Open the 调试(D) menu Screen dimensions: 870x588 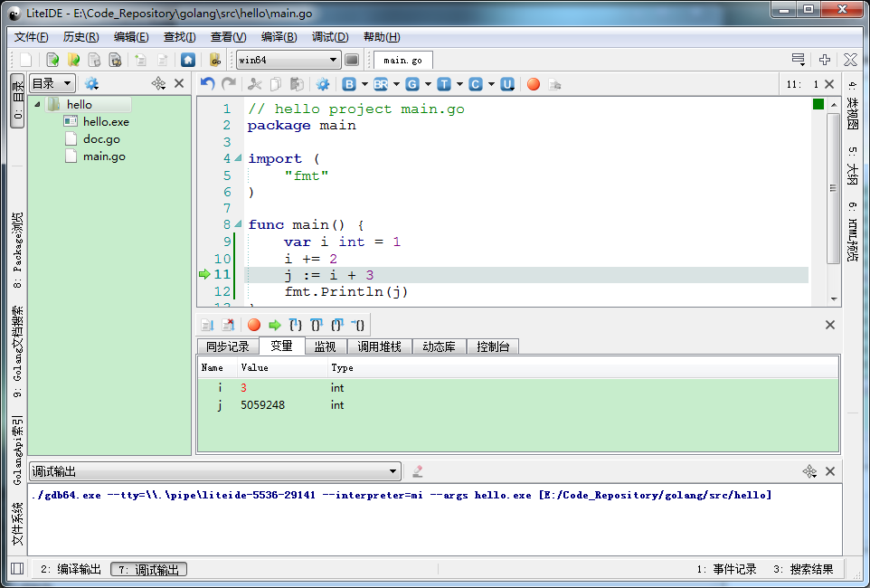pyautogui.click(x=330, y=37)
